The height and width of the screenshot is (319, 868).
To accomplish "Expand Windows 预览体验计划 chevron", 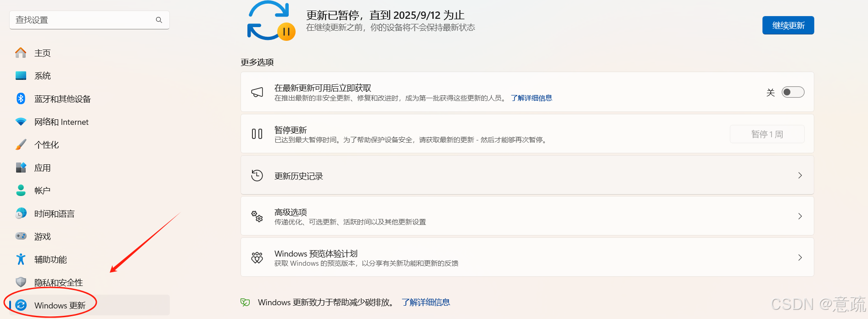I will point(800,257).
